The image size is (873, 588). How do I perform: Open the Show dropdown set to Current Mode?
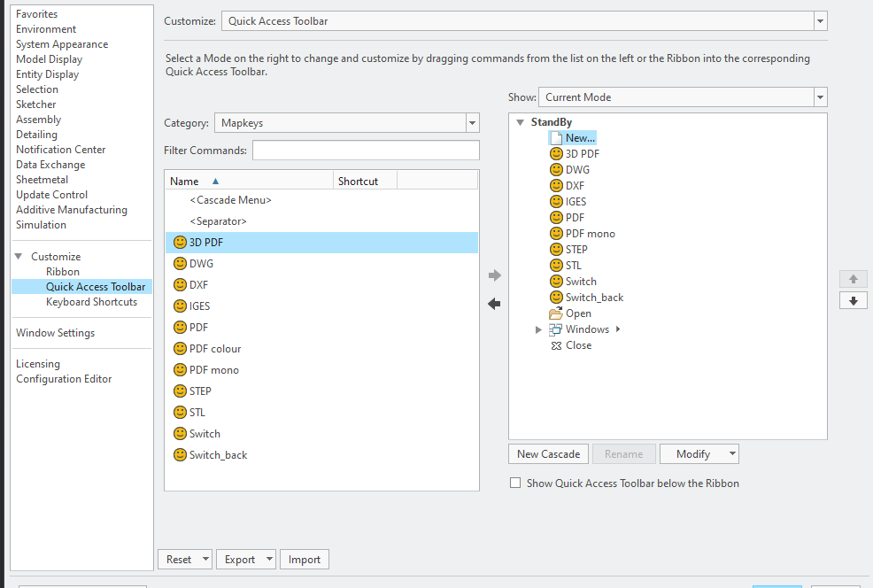pos(820,97)
